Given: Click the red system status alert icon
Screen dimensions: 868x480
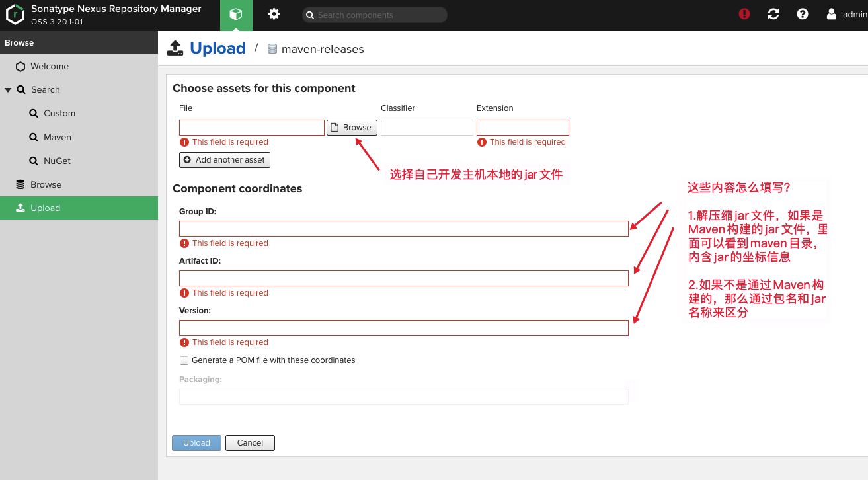Looking at the screenshot, I should [744, 14].
